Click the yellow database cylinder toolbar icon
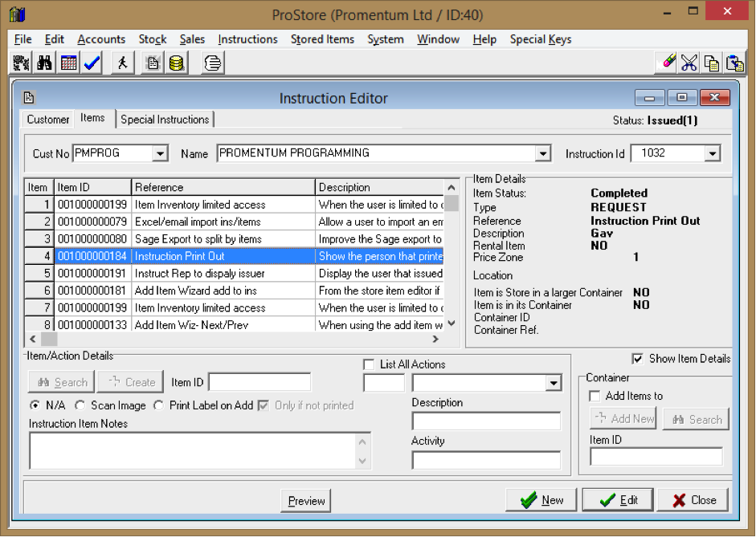This screenshot has height=537, width=756. click(x=177, y=63)
